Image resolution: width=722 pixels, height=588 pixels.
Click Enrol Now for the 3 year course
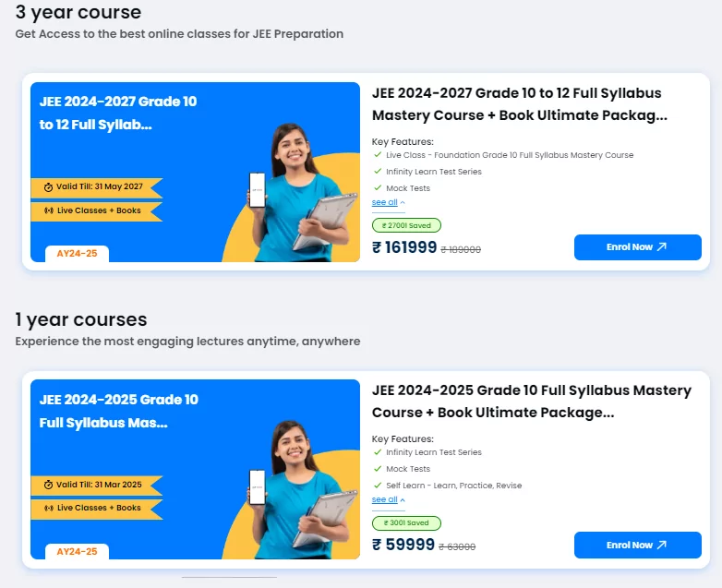tap(637, 247)
